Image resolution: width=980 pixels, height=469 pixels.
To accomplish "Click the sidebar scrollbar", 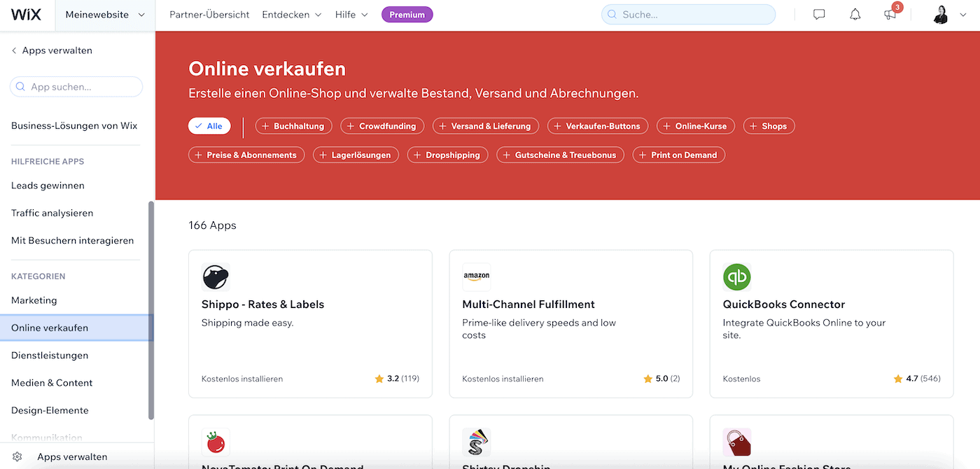I will pos(150,311).
